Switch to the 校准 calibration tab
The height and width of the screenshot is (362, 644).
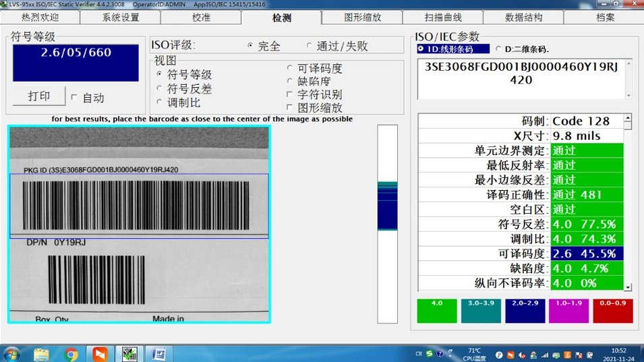tap(201, 18)
